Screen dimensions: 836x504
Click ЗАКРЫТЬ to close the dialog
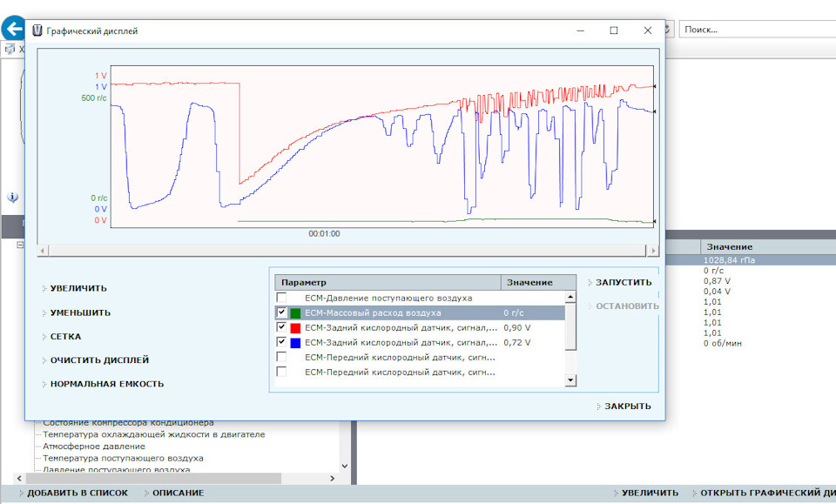(628, 406)
